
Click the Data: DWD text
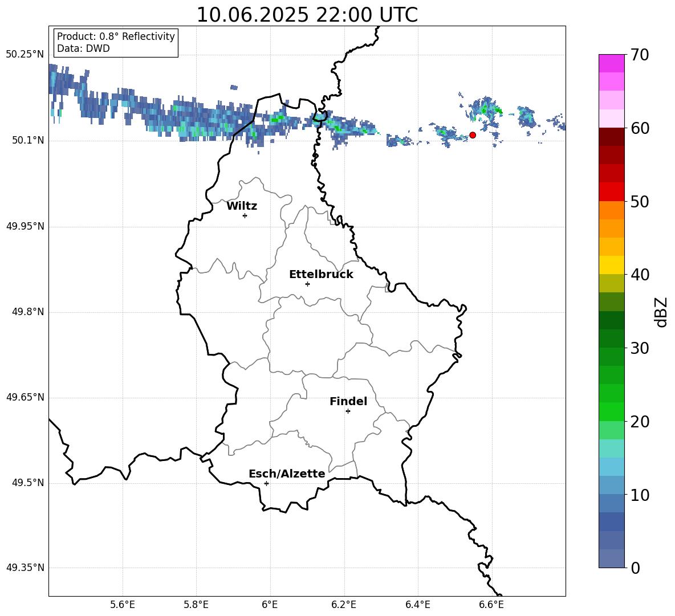coord(83,48)
